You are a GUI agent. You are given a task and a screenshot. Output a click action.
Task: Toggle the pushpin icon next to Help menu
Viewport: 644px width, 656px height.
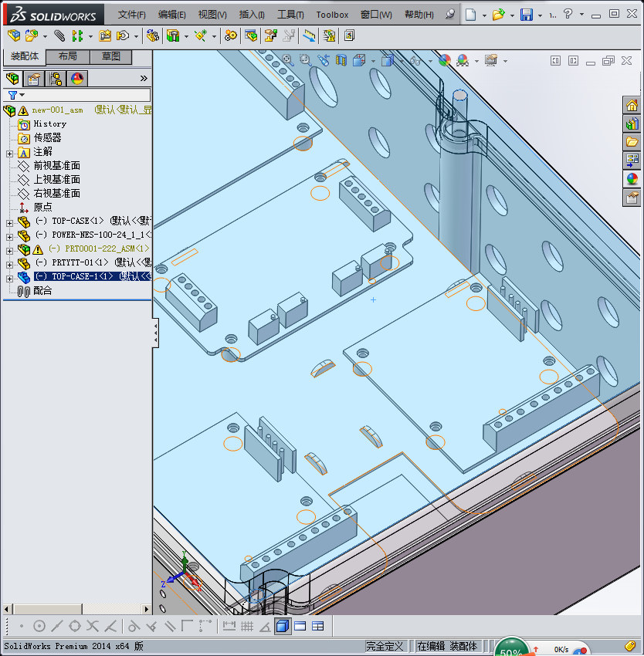click(450, 14)
